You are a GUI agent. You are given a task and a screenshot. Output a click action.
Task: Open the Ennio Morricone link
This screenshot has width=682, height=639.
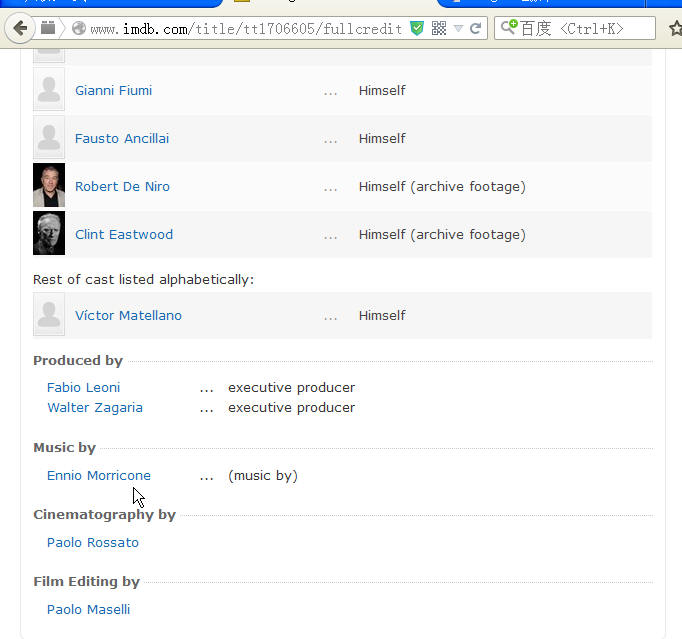[99, 475]
